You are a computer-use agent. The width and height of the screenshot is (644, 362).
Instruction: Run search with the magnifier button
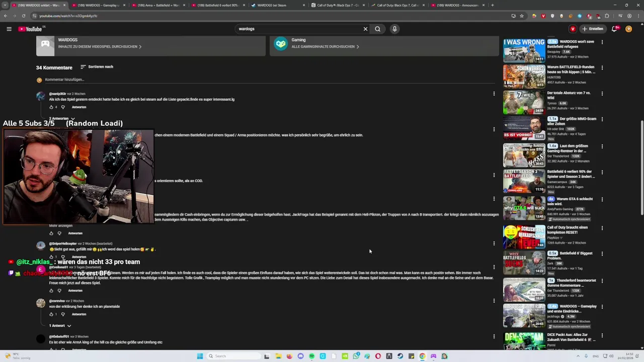click(x=377, y=29)
